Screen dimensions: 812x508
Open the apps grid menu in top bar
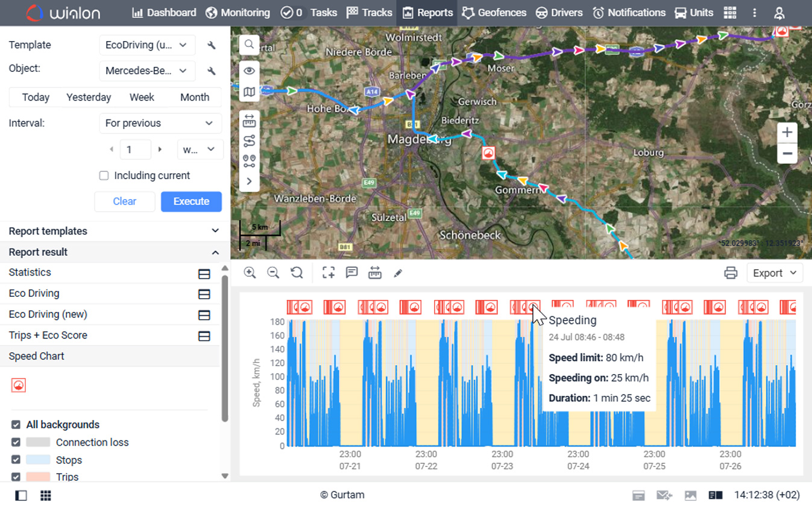[x=730, y=13]
